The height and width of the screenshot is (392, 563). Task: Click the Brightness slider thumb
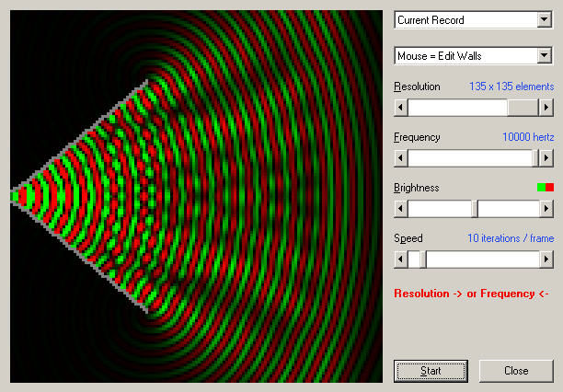pyautogui.click(x=475, y=208)
